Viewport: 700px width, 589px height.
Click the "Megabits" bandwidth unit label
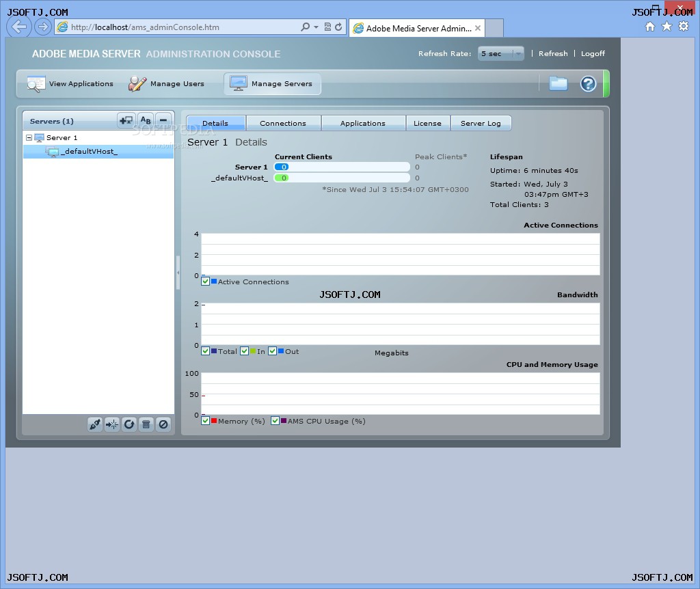pyautogui.click(x=392, y=353)
